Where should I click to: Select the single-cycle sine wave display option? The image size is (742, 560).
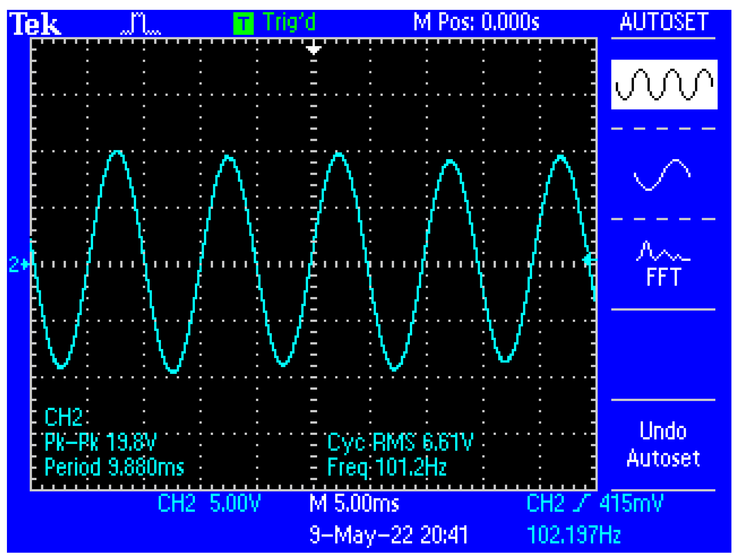[x=662, y=174]
